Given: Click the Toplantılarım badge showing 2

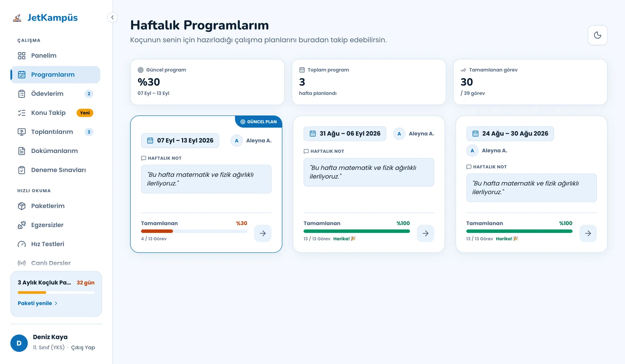Looking at the screenshot, I should [89, 132].
